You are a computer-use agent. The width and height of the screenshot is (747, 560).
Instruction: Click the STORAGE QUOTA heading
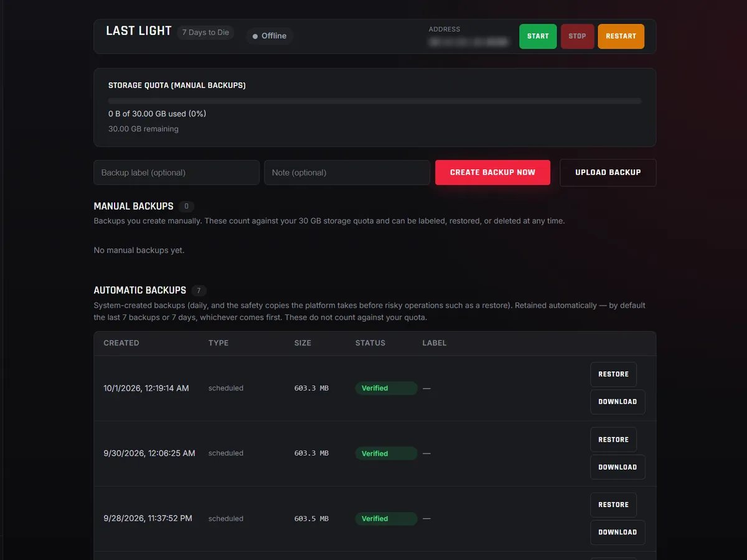pos(177,85)
